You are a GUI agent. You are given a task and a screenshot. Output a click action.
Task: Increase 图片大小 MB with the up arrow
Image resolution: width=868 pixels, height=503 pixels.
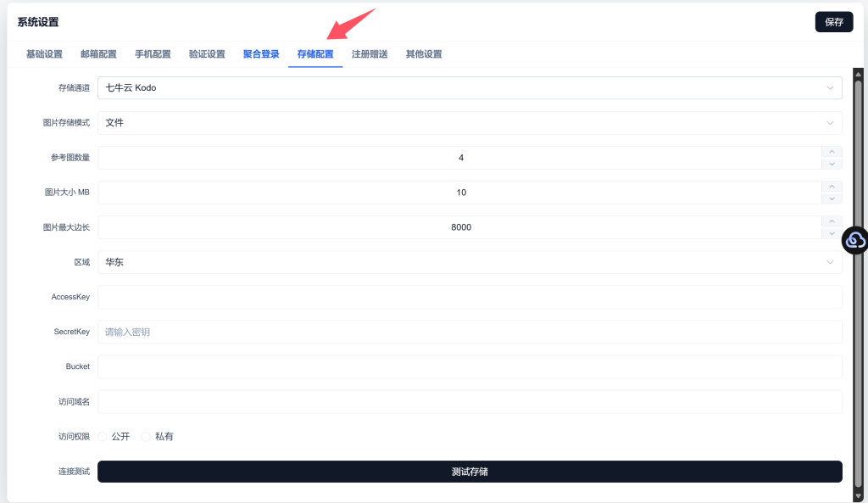832,187
